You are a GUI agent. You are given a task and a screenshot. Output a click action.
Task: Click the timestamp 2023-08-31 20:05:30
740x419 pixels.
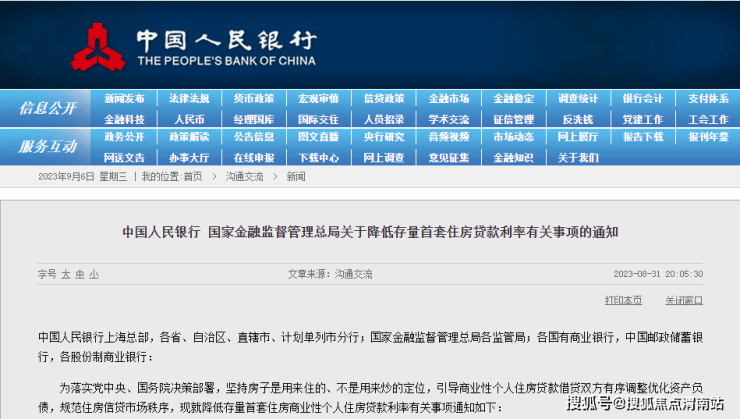point(658,274)
